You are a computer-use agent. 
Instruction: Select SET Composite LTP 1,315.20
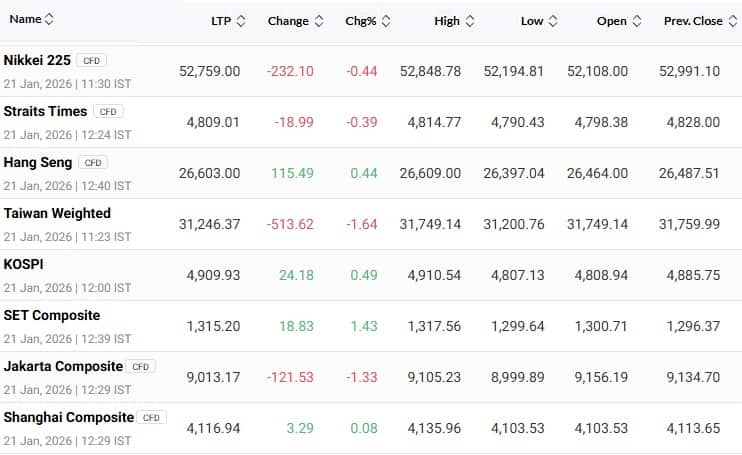coord(213,326)
